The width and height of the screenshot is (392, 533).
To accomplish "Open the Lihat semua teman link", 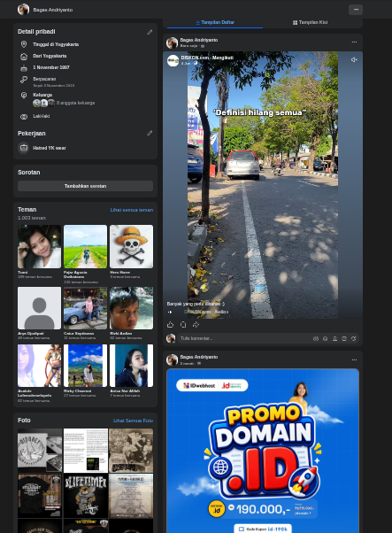I will (132, 210).
